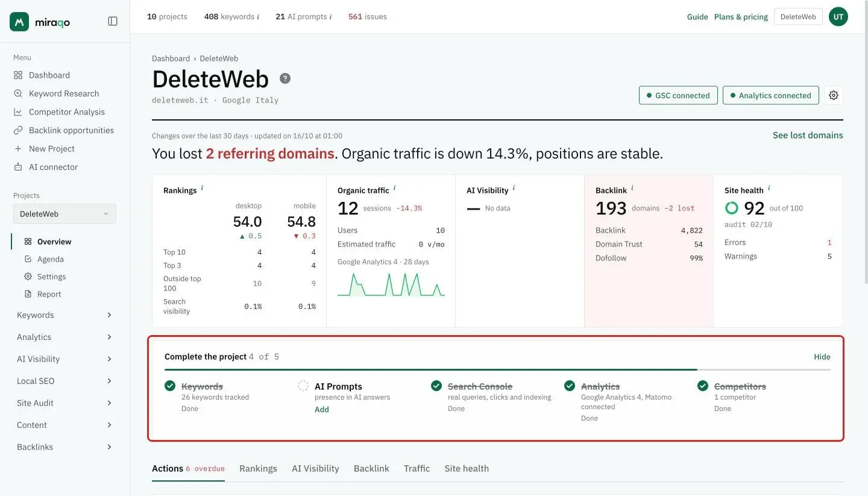This screenshot has width=868, height=496.
Task: Toggle the Analytics completed checkmark
Action: pyautogui.click(x=570, y=386)
